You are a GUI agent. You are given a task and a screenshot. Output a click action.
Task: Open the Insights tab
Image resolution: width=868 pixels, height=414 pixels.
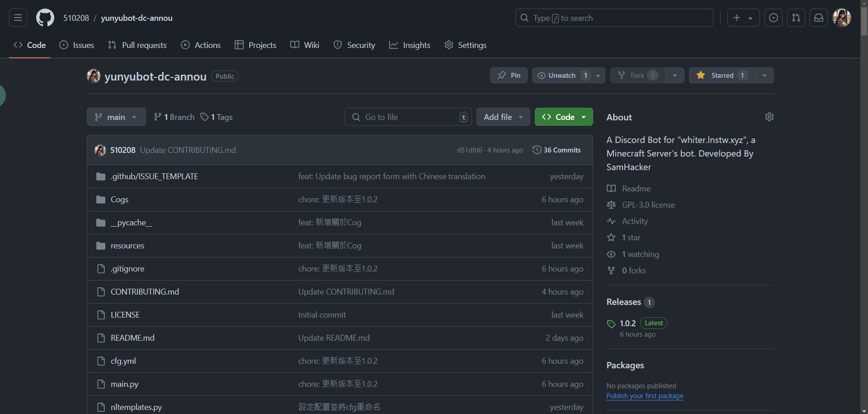click(410, 45)
